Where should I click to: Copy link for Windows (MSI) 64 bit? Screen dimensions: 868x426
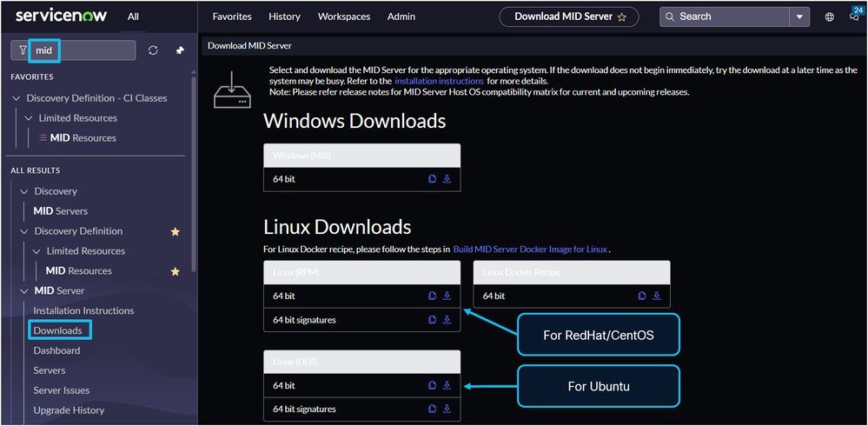click(x=433, y=179)
